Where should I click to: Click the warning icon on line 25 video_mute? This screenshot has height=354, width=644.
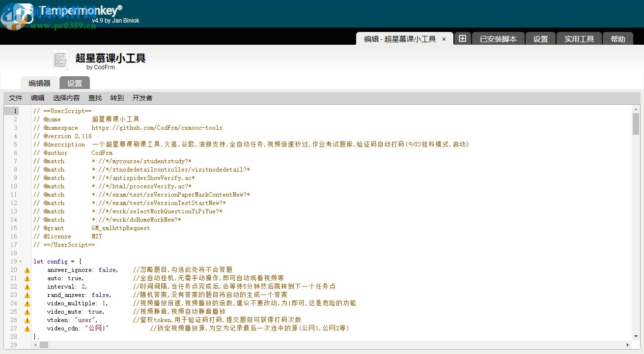[x=28, y=312]
